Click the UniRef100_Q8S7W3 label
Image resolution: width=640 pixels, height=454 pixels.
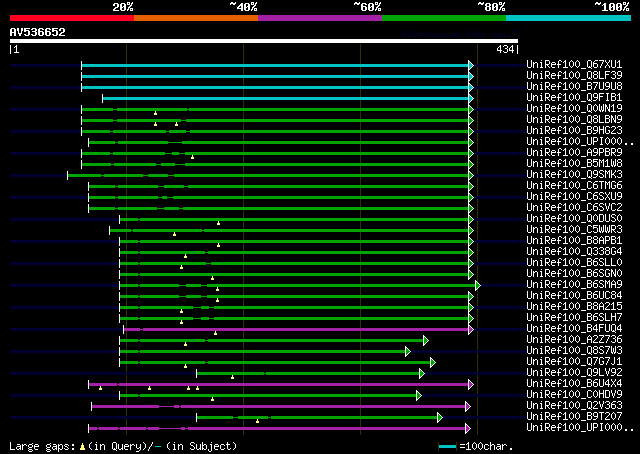click(x=574, y=351)
